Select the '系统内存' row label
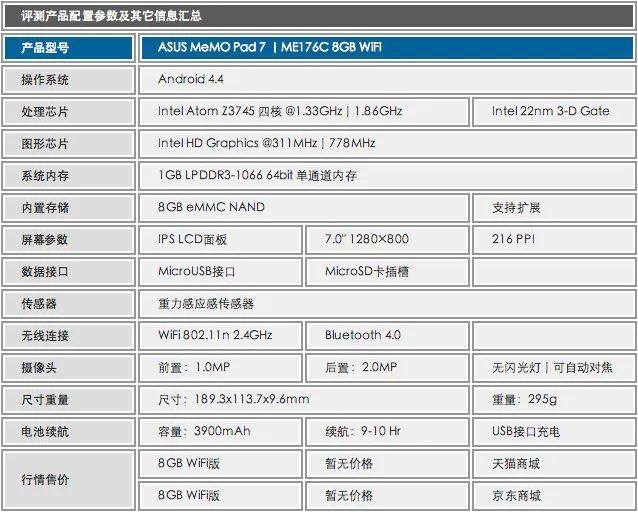Viewport: 638px width, 512px height. [x=68, y=176]
